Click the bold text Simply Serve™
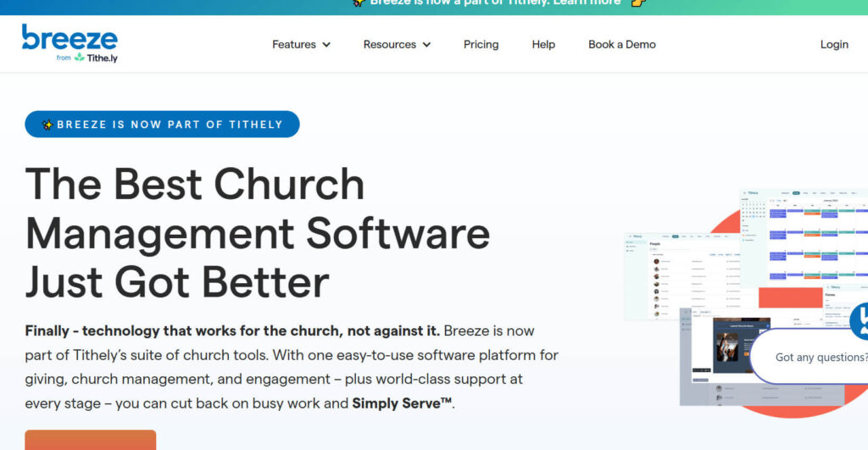868x450 pixels. tap(402, 403)
